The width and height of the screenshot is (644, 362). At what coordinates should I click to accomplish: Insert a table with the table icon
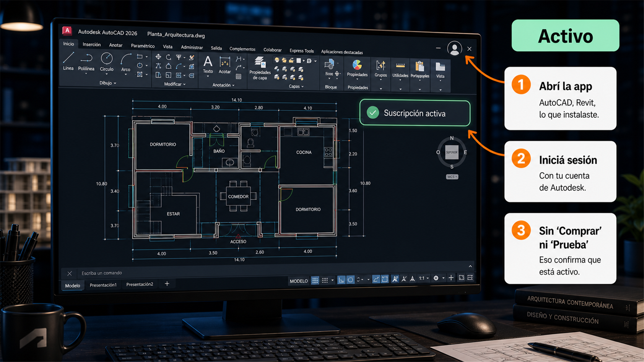coord(238,76)
